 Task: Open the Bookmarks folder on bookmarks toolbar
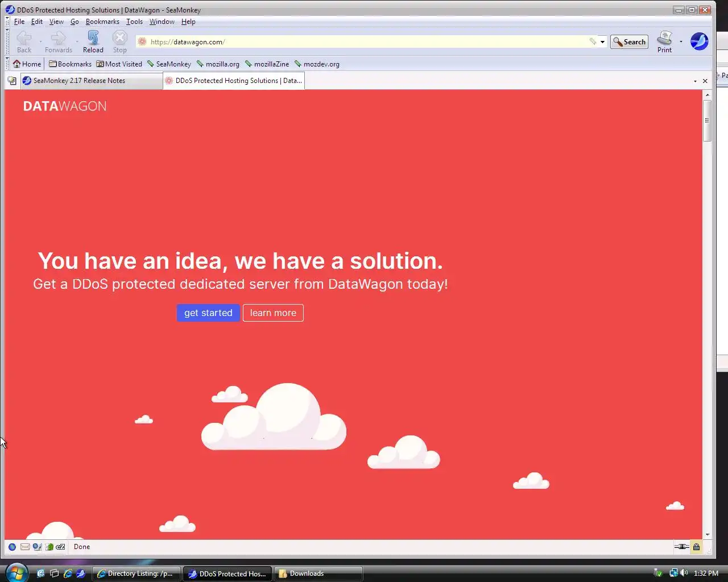70,64
